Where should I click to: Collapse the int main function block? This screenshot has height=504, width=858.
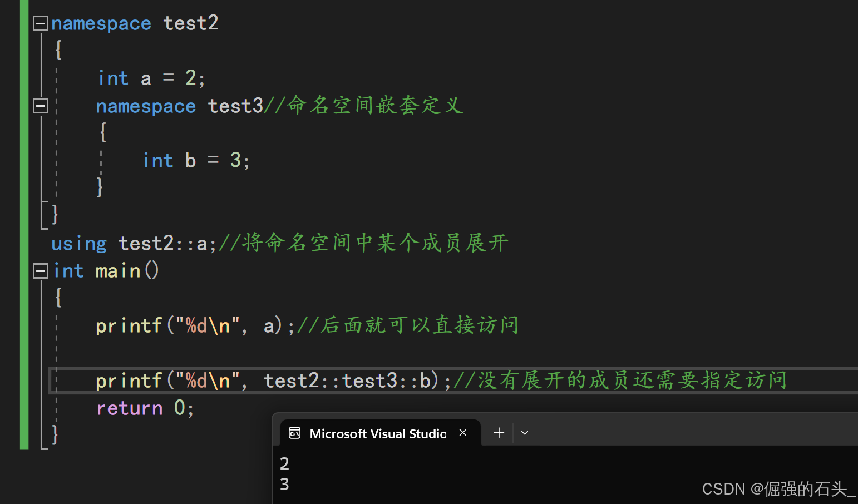pos(40,271)
